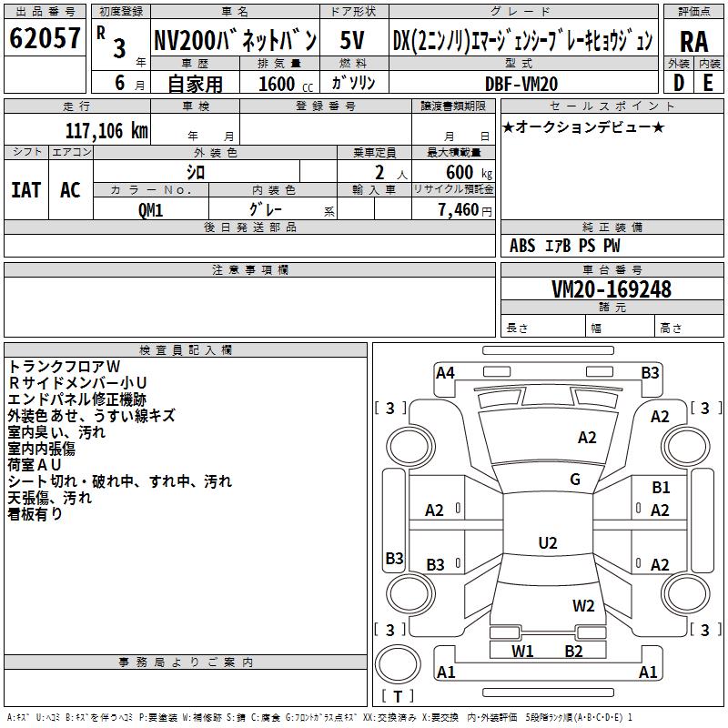Click the overall evaluation score RA
Screen dimensions: 728x728
[x=694, y=42]
